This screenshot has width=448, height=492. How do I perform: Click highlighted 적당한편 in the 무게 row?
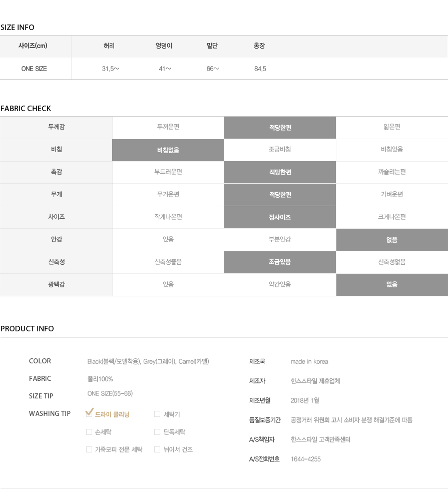click(280, 195)
